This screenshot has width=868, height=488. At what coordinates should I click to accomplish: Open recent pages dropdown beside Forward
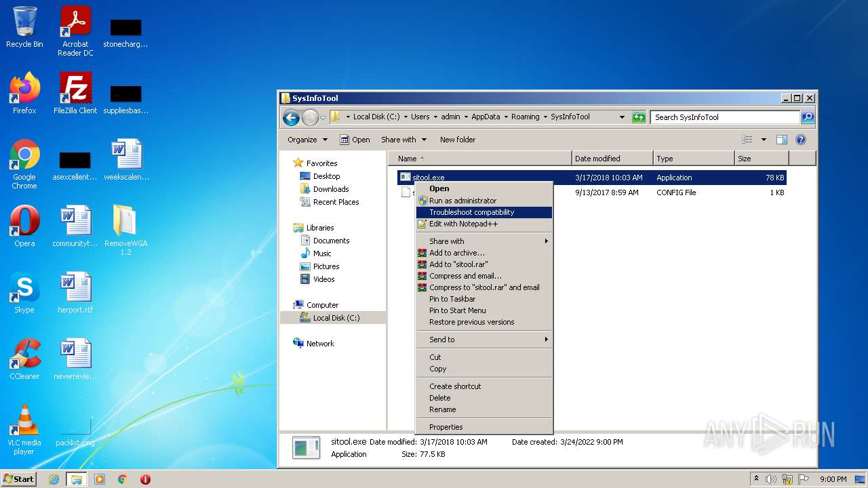(x=323, y=117)
